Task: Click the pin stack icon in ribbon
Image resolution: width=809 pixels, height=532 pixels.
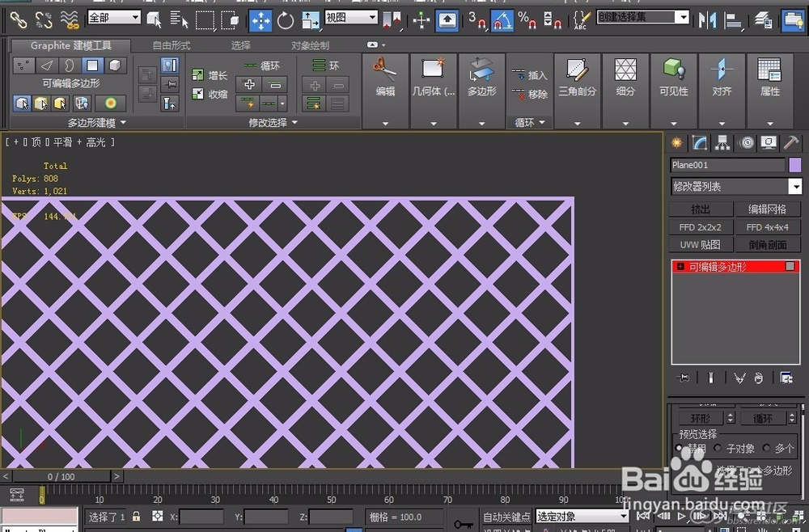Action: click(170, 84)
